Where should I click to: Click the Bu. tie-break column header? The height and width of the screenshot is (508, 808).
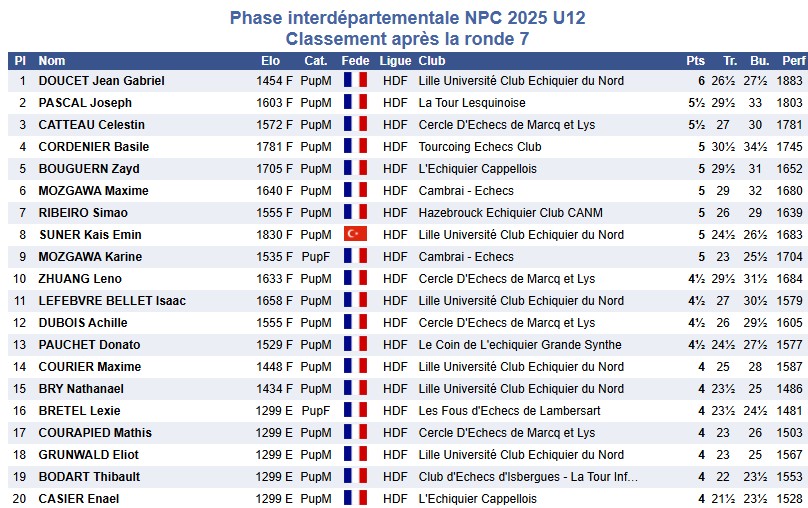[760, 60]
